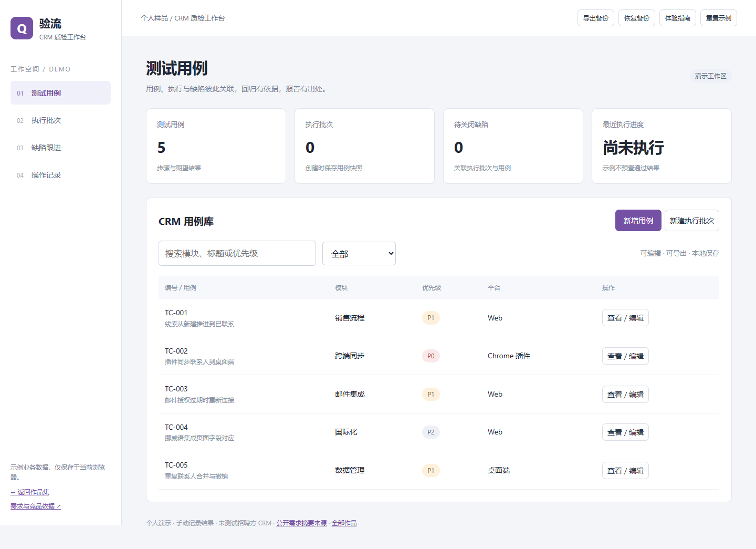
Task: Click the P1 badge in the TC-005 row
Action: coord(431,470)
